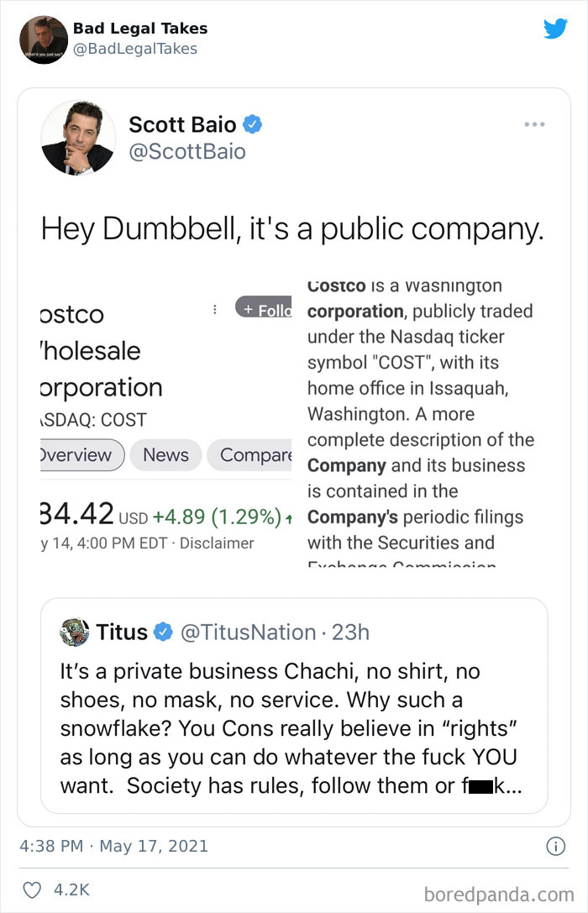Open the tweet info icon at bottom right
The width and height of the screenshot is (588, 913).
(x=556, y=847)
